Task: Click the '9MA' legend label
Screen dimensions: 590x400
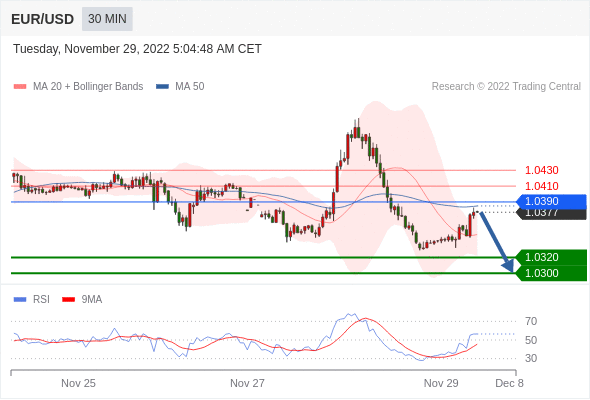Action: (x=92, y=300)
